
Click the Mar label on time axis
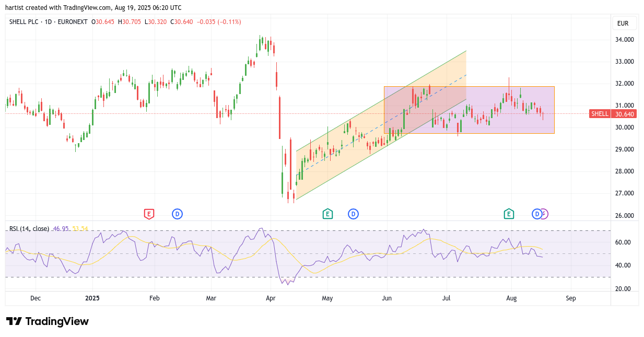click(x=211, y=298)
